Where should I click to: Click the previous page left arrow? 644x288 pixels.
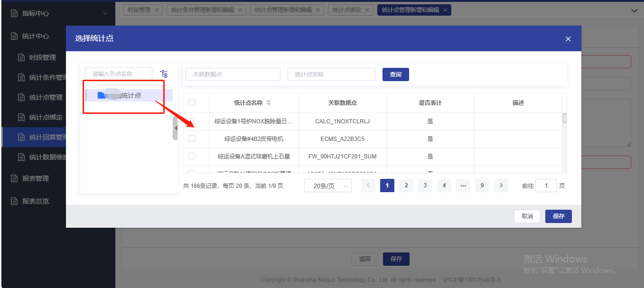click(x=368, y=186)
